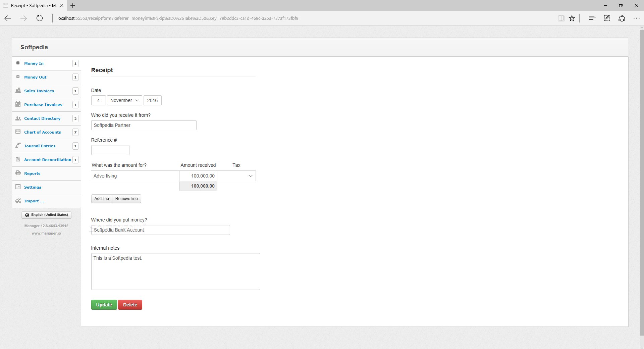
Task: Go to Sales Invoices
Action: pos(39,91)
